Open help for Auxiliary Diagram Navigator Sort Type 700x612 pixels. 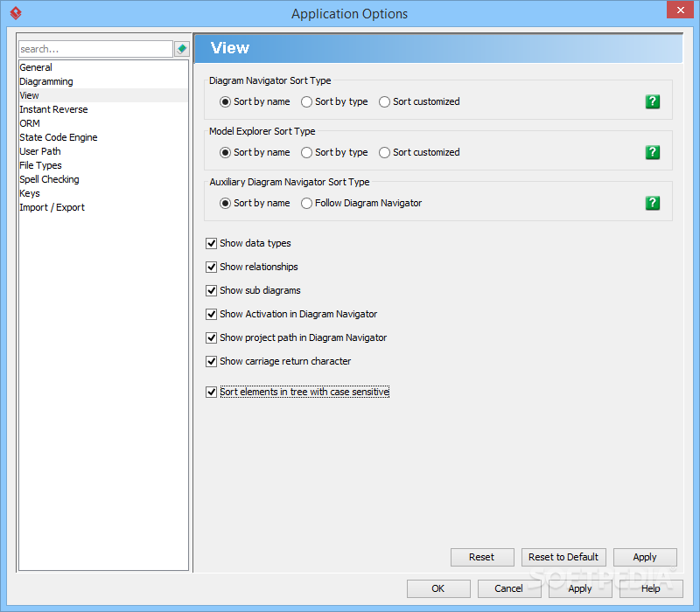click(652, 203)
